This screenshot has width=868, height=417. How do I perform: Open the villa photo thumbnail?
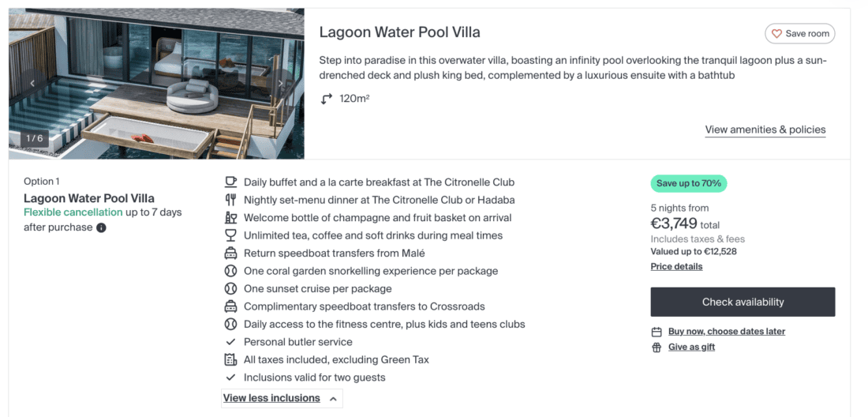pos(156,83)
